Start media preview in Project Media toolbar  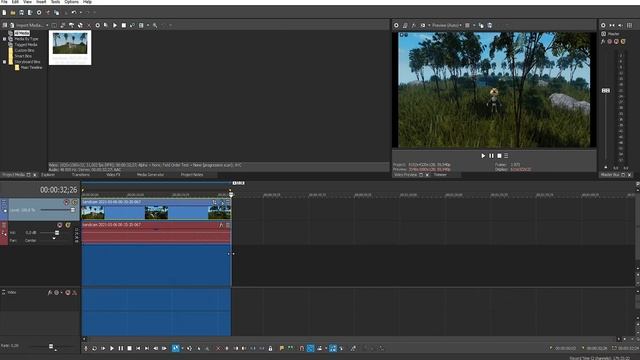(115, 25)
